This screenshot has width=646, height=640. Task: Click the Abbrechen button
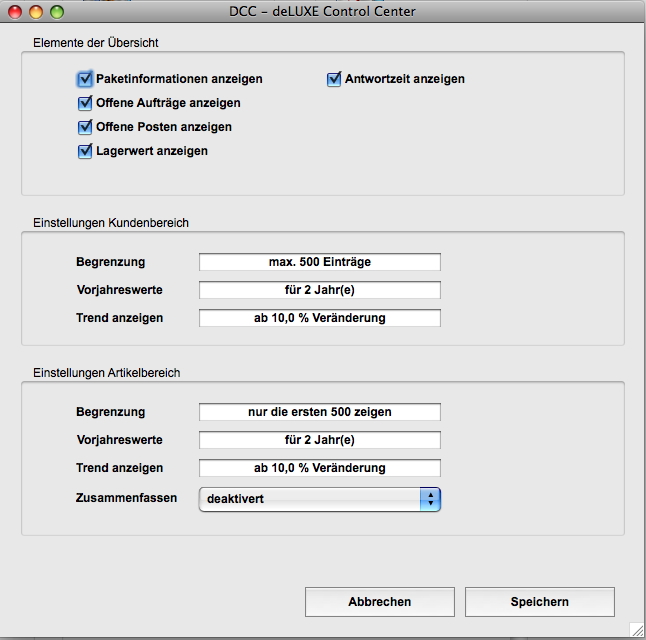pyautogui.click(x=379, y=602)
